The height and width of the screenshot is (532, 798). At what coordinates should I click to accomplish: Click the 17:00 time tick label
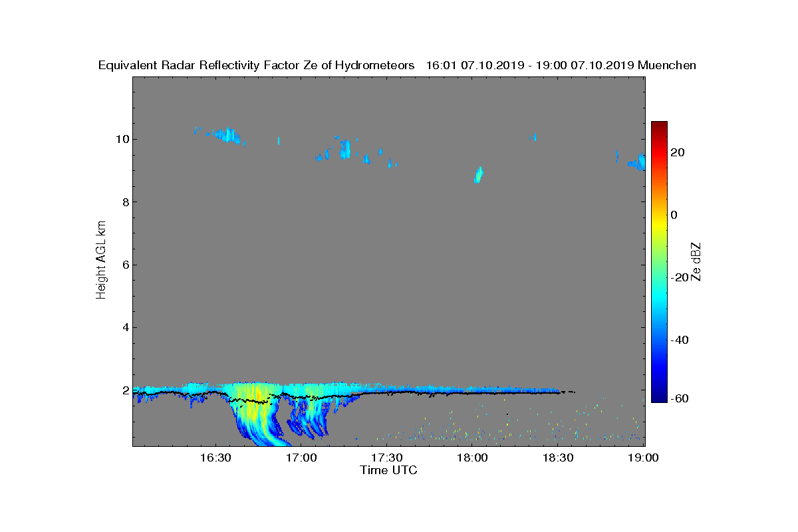pos(301,458)
